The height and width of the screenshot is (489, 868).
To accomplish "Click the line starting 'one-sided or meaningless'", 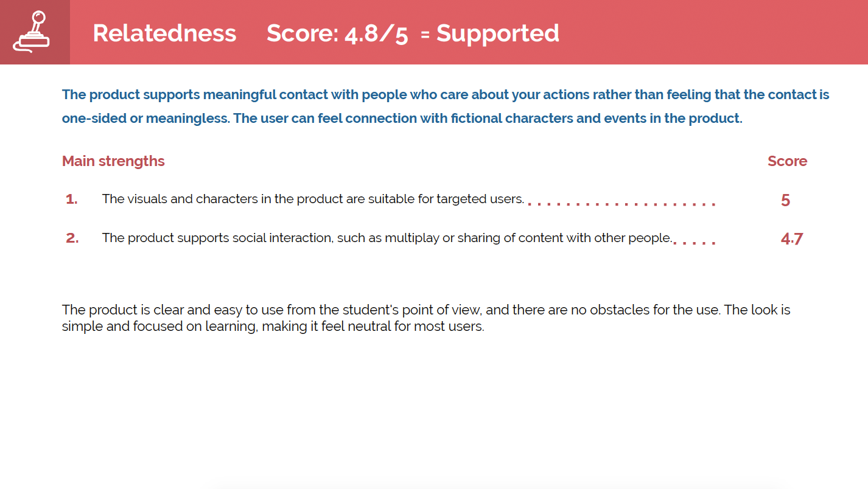I will (x=402, y=118).
